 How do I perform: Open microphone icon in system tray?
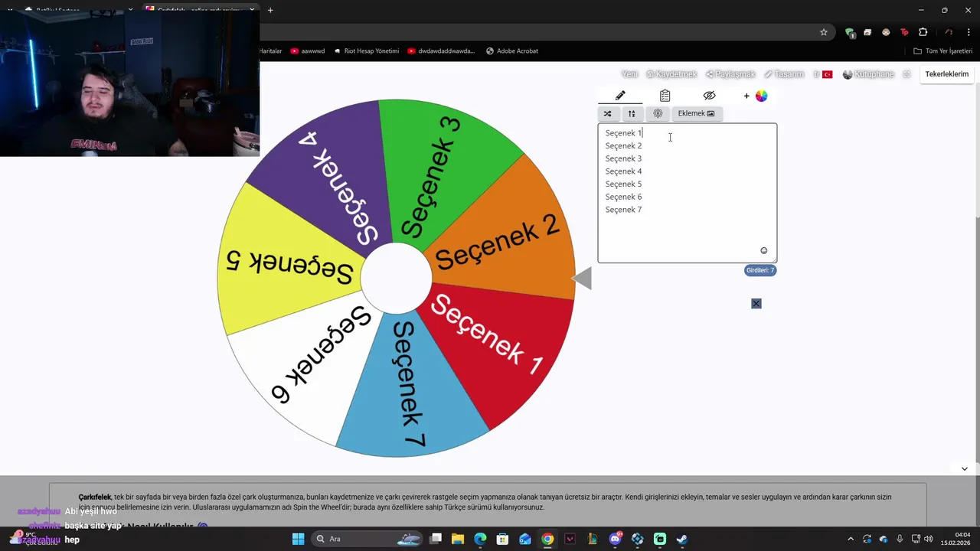[x=900, y=539]
